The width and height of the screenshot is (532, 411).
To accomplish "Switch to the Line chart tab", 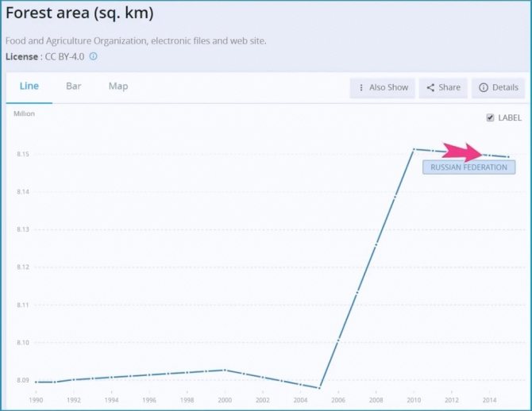I will coord(29,86).
